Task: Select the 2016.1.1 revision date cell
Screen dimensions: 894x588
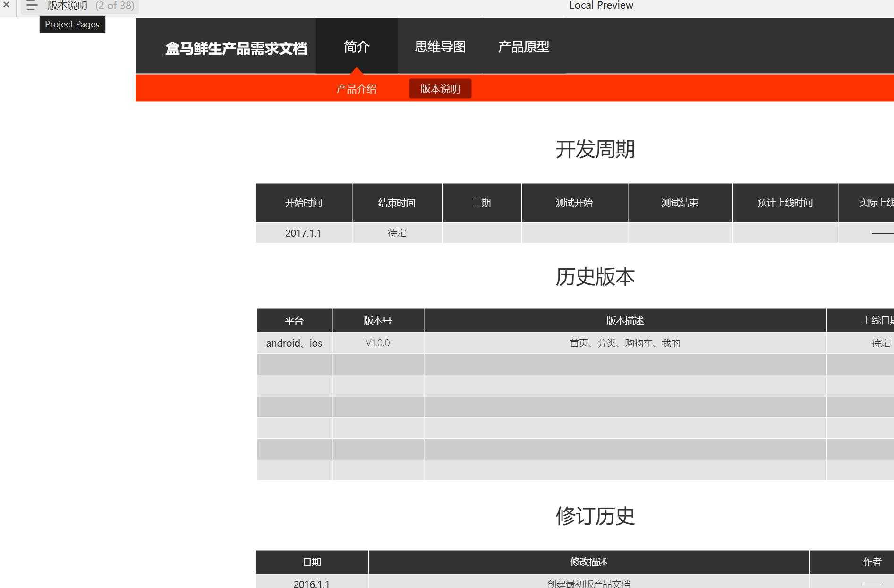Action: point(312,584)
